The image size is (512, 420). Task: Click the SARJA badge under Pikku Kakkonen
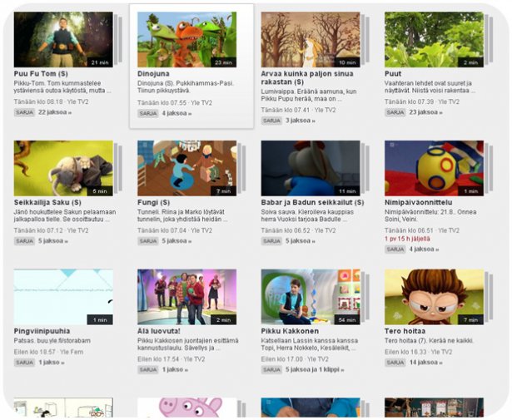point(271,370)
